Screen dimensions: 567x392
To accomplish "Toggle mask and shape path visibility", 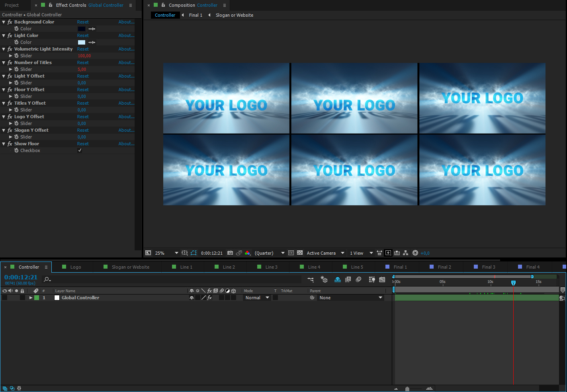I will tap(194, 253).
